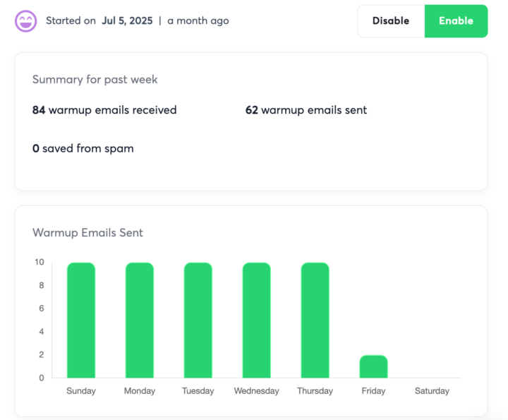Viewport: 508px width, 420px height.
Task: Click the Sunday bar in chart
Action: pos(81,320)
